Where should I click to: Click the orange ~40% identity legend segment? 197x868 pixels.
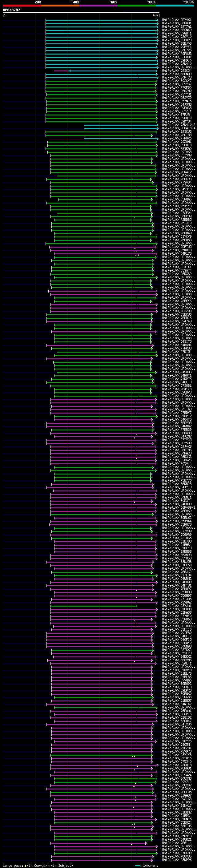tap(60, 6)
